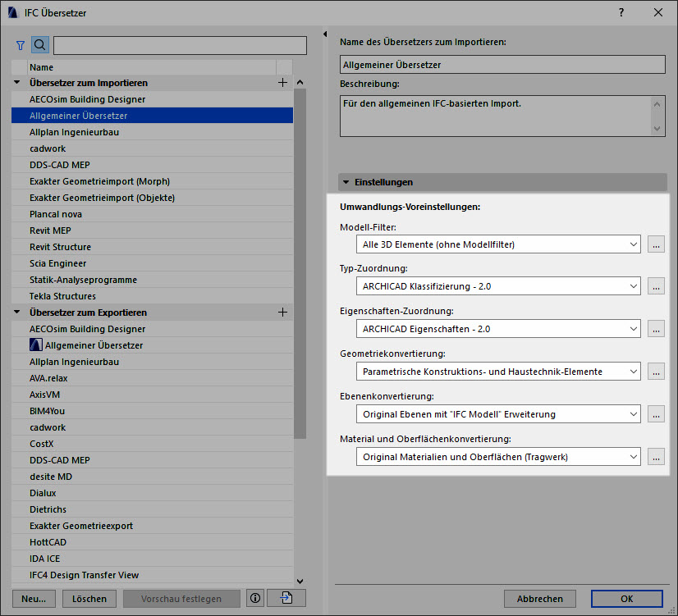The height and width of the screenshot is (616, 678).
Task: Open the Ebenenkonvertierung dropdown
Action: [x=498, y=414]
